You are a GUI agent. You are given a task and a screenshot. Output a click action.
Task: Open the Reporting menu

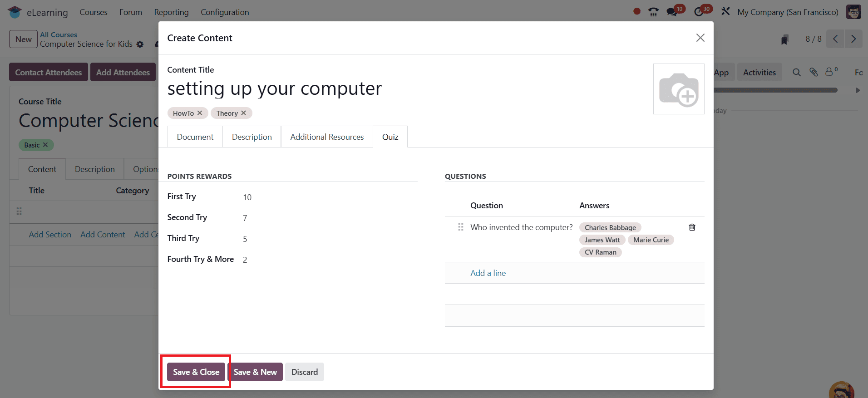point(171,12)
